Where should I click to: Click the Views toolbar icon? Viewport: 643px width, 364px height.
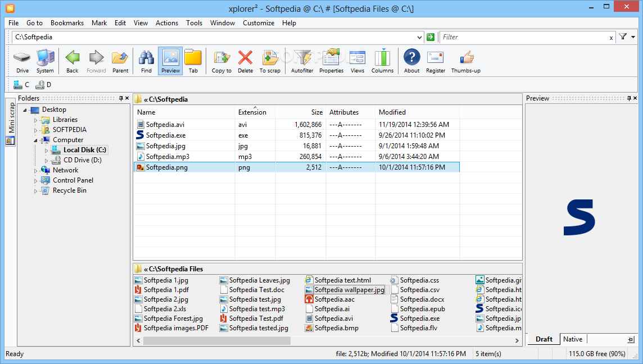tap(357, 61)
